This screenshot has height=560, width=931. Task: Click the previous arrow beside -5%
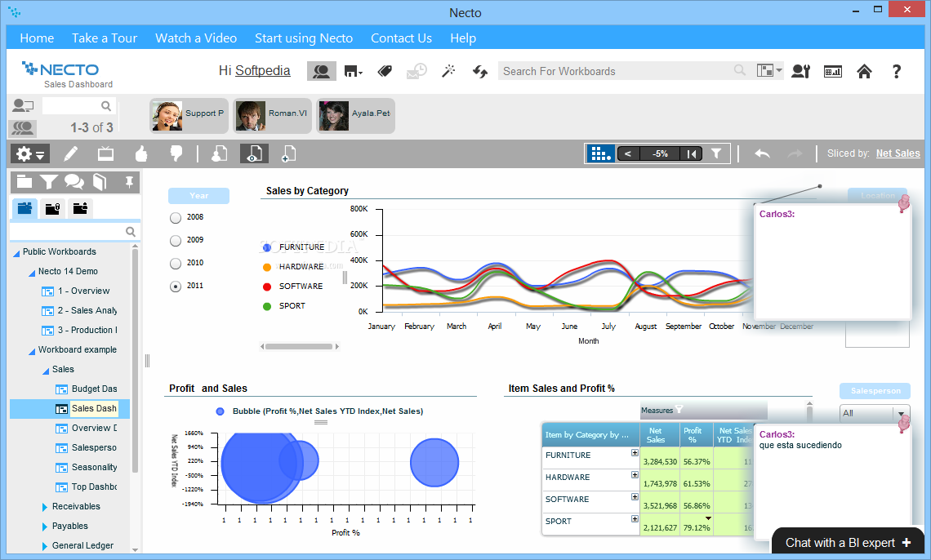[x=628, y=154]
